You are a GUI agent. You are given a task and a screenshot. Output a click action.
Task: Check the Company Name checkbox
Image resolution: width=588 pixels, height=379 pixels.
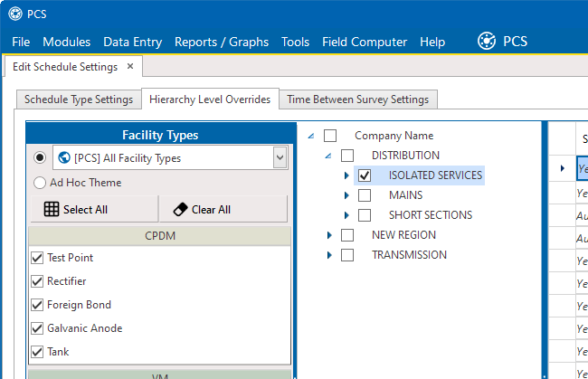(330, 136)
